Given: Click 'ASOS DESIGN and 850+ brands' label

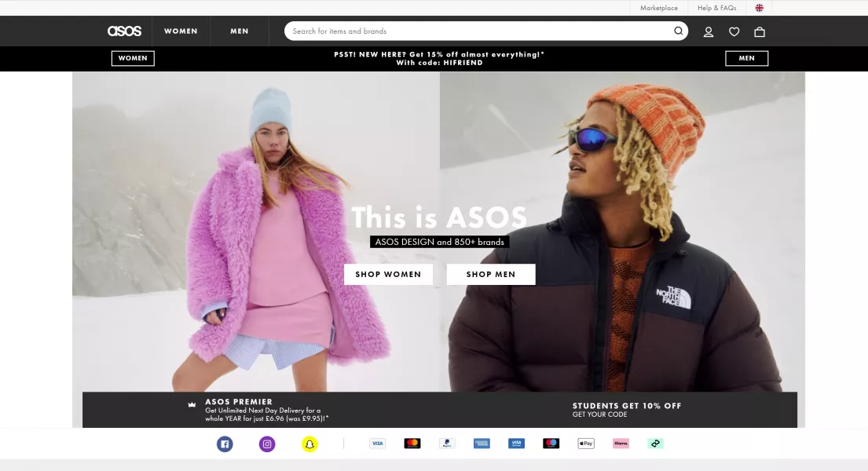Looking at the screenshot, I should point(440,242).
